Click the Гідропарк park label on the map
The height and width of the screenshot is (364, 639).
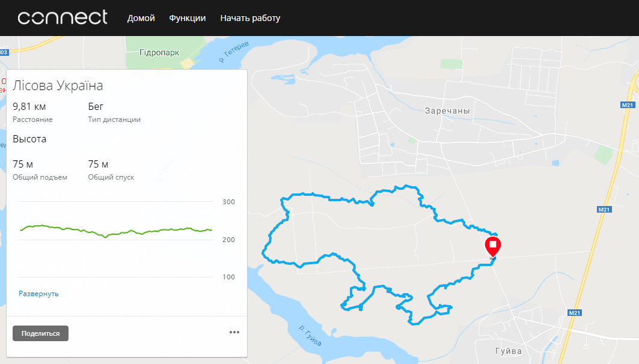coord(159,52)
